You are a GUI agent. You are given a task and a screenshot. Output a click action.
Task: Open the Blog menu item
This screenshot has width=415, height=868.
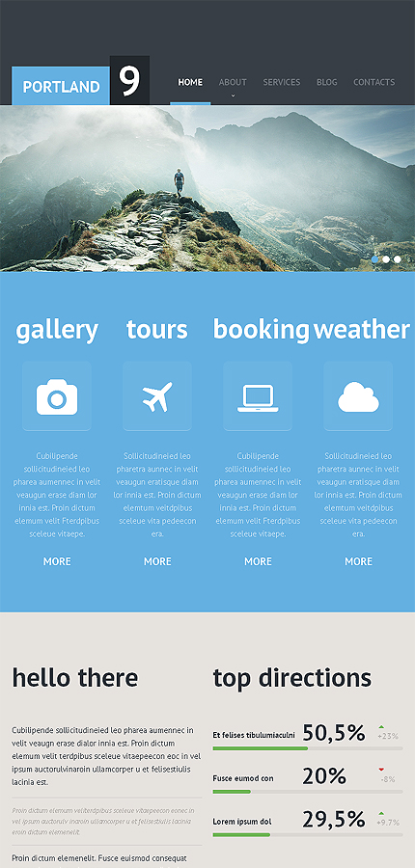tap(327, 82)
